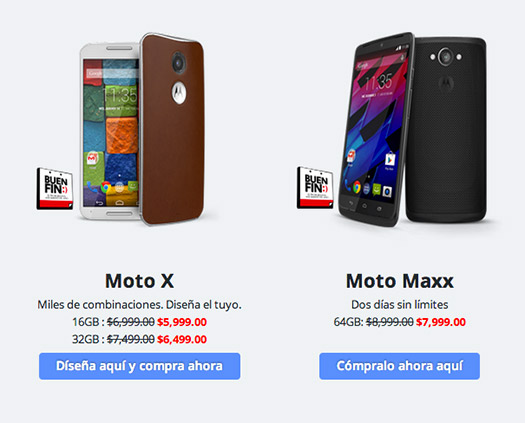Click the Buen Fin badge beside Moto Maxx

tap(315, 188)
